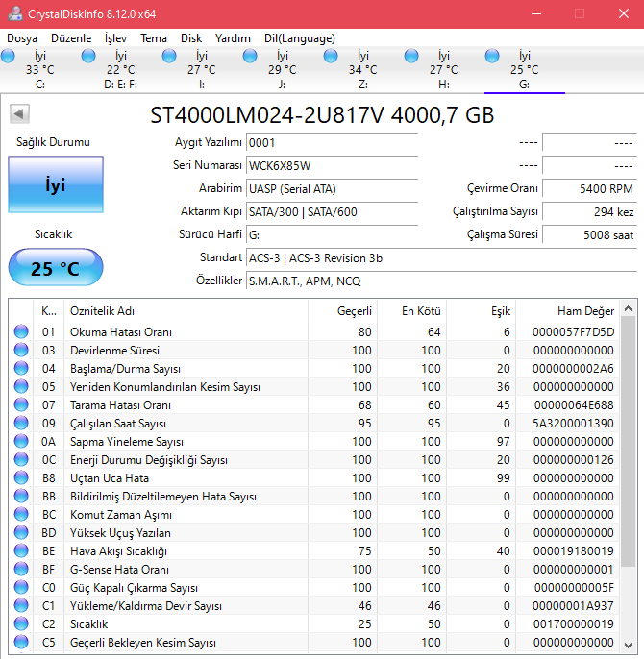Screen dimensions: 644x659
Task: Click status orb for attribute C1
Action: coord(21,605)
